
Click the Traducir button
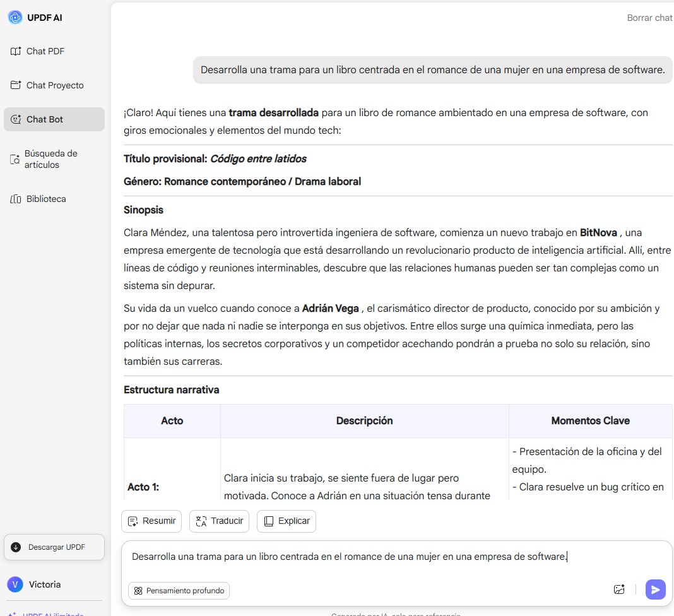(x=219, y=521)
